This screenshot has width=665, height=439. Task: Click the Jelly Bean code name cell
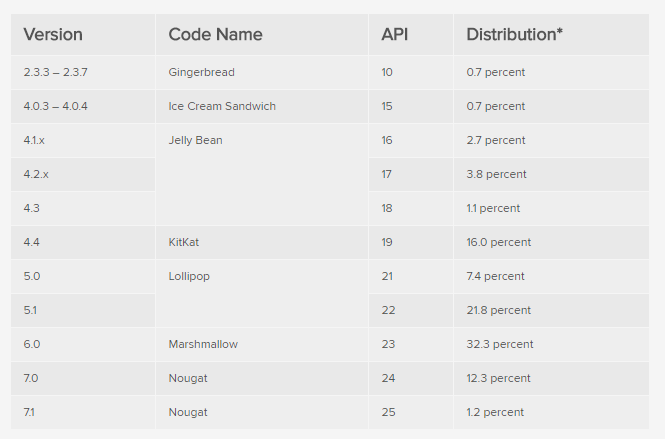(262, 174)
